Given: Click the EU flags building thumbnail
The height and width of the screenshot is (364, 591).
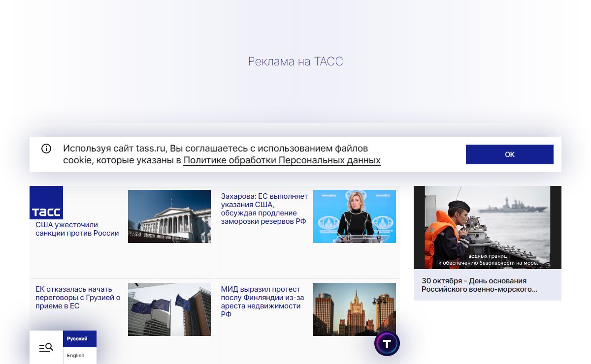Looking at the screenshot, I should (169, 309).
